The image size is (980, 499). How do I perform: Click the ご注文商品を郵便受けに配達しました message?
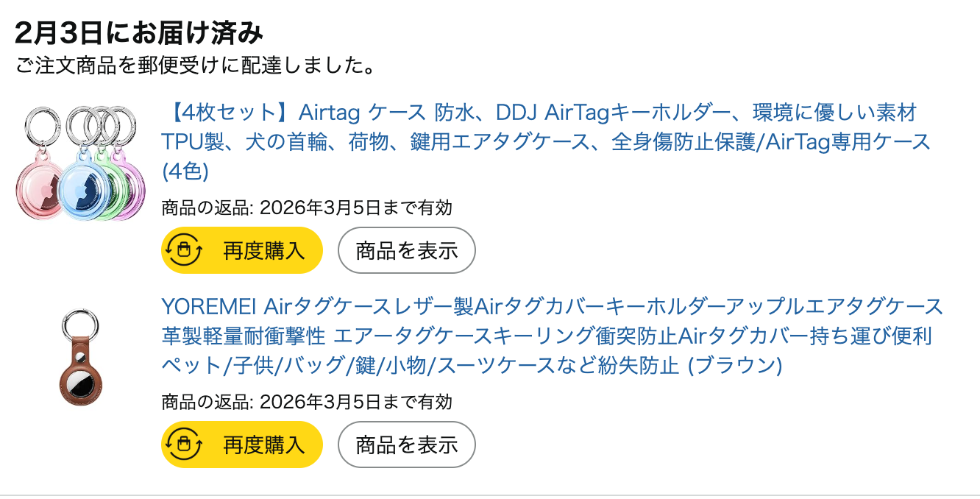[196, 66]
